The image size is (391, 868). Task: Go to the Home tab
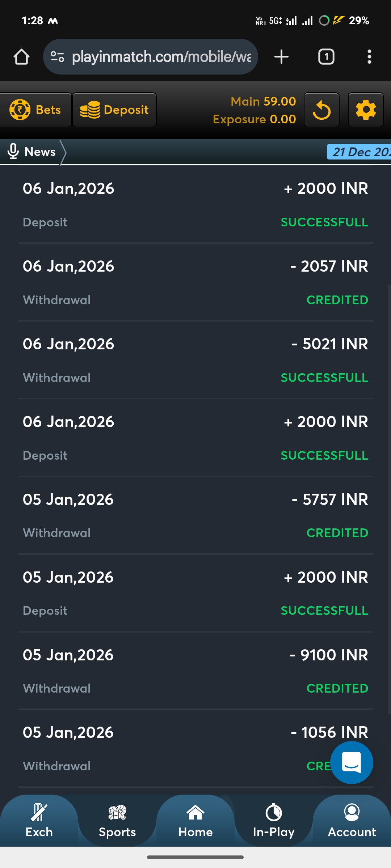tap(195, 821)
